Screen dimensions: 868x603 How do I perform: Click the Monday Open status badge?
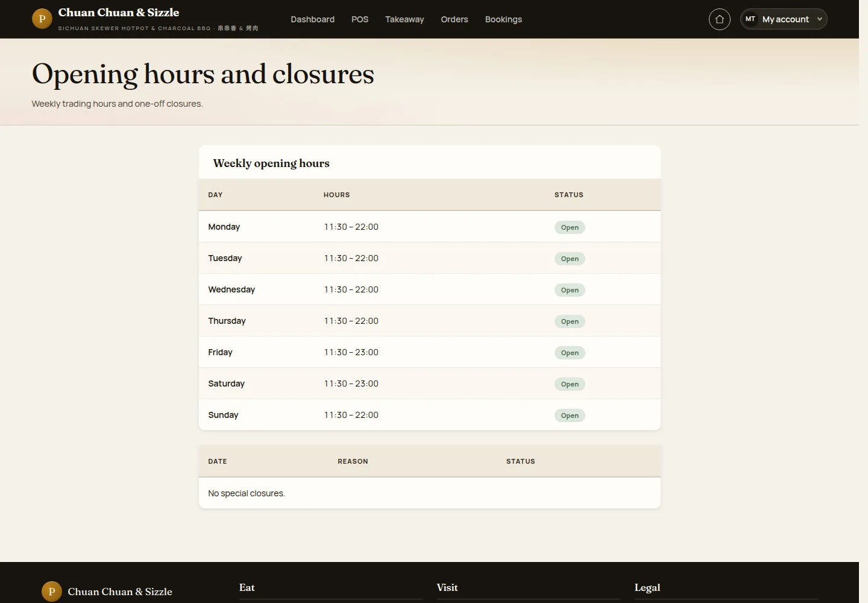pyautogui.click(x=570, y=227)
